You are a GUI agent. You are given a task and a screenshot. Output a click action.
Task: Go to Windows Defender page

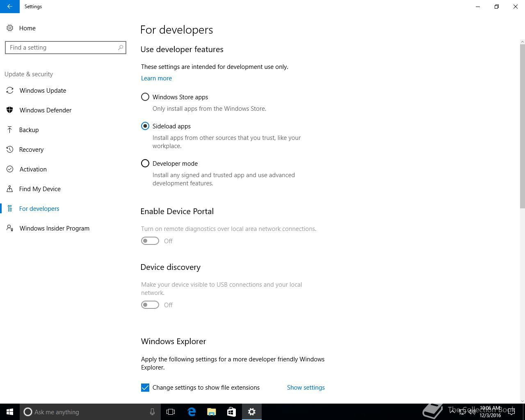click(x=66, y=110)
